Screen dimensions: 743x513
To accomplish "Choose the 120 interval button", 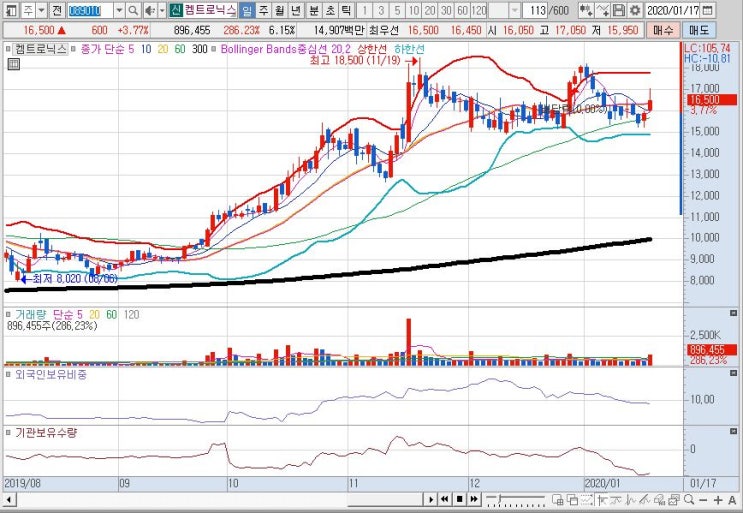I will [x=479, y=10].
